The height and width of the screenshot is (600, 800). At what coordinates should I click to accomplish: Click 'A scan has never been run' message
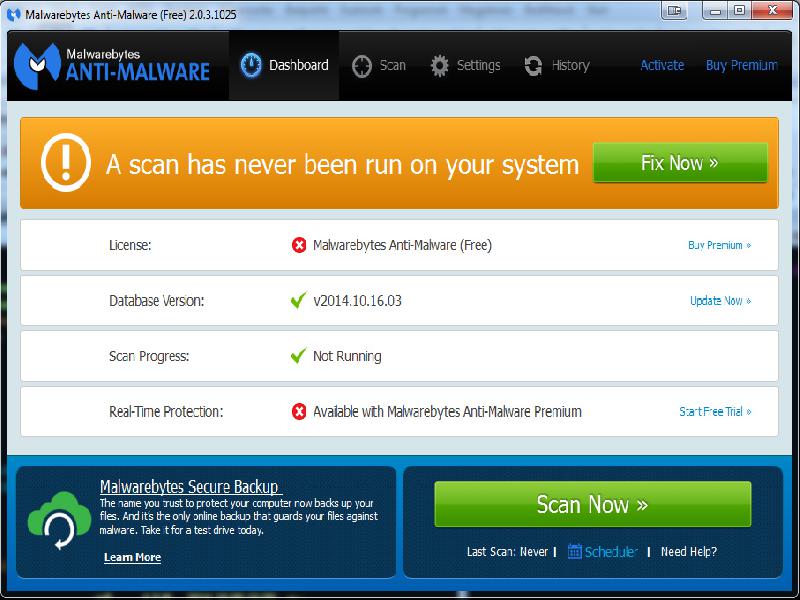(x=342, y=165)
